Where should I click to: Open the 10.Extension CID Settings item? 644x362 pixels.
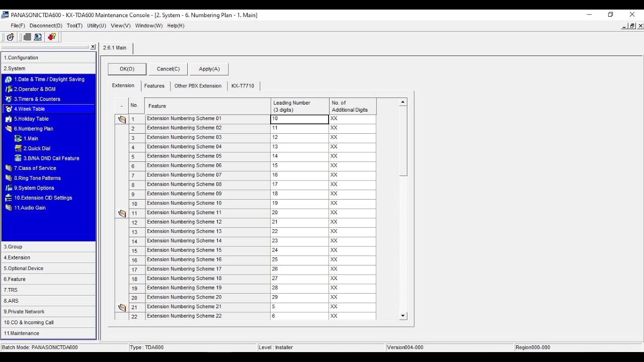43,198
